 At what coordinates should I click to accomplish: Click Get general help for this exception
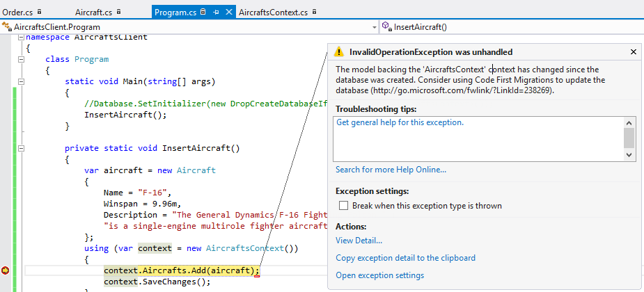(400, 122)
